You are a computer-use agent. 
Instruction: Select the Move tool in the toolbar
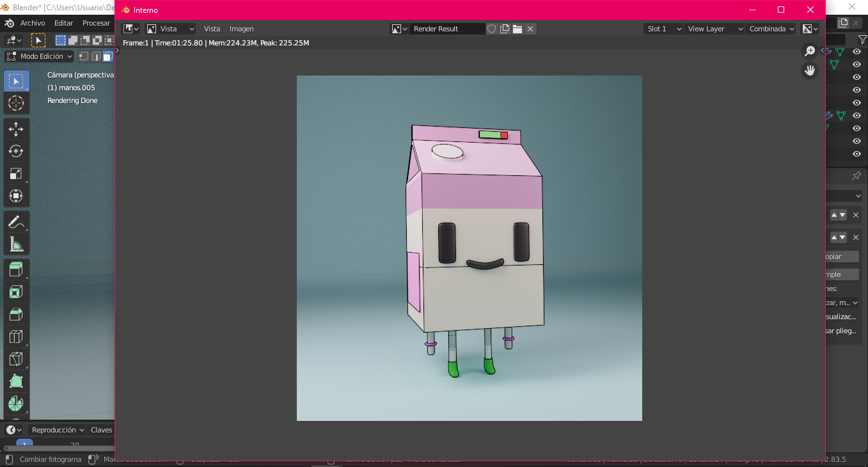pyautogui.click(x=16, y=129)
